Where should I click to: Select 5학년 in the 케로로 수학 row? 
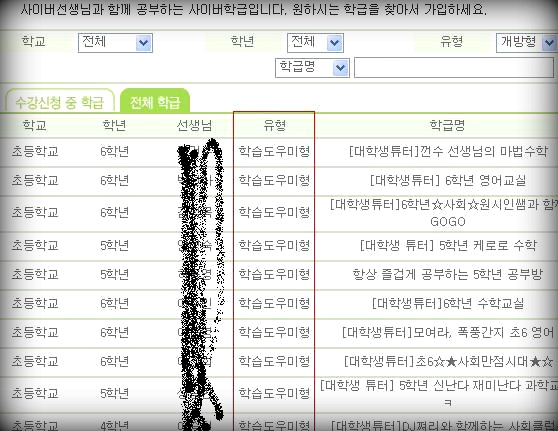pyautogui.click(x=114, y=245)
